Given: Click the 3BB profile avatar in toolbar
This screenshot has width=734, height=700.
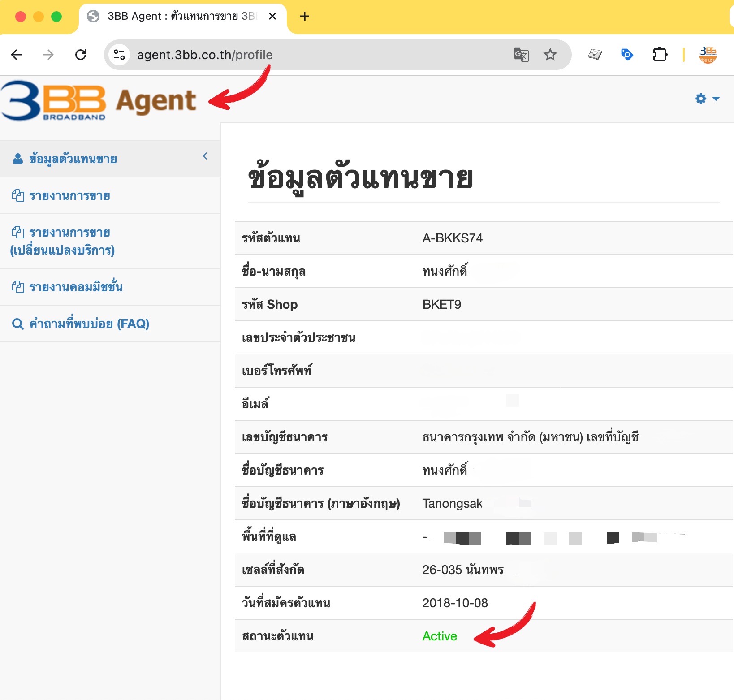Looking at the screenshot, I should point(708,55).
